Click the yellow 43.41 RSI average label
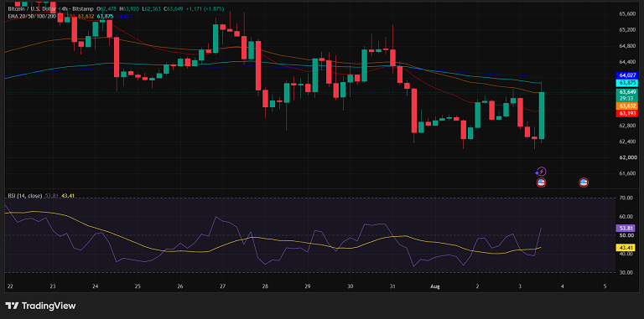 pyautogui.click(x=626, y=247)
